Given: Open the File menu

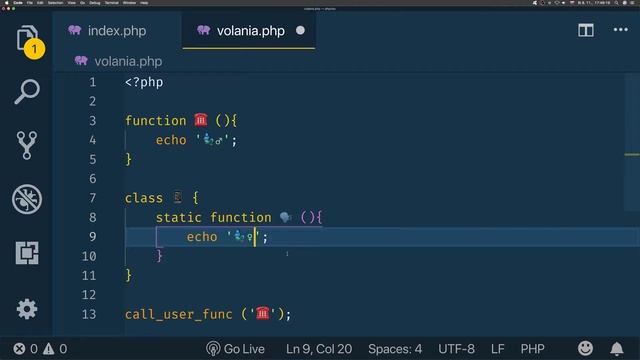Looking at the screenshot, I should 29,2.
